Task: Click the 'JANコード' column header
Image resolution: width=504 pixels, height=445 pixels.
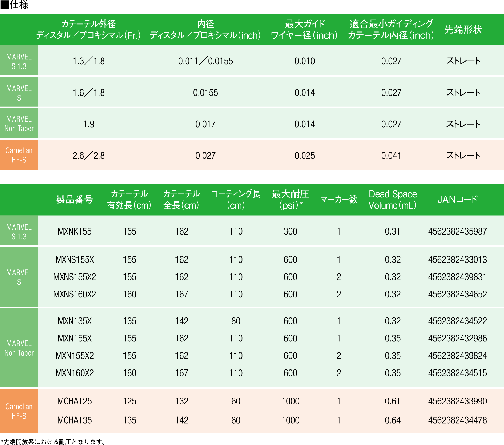Action: click(458, 199)
